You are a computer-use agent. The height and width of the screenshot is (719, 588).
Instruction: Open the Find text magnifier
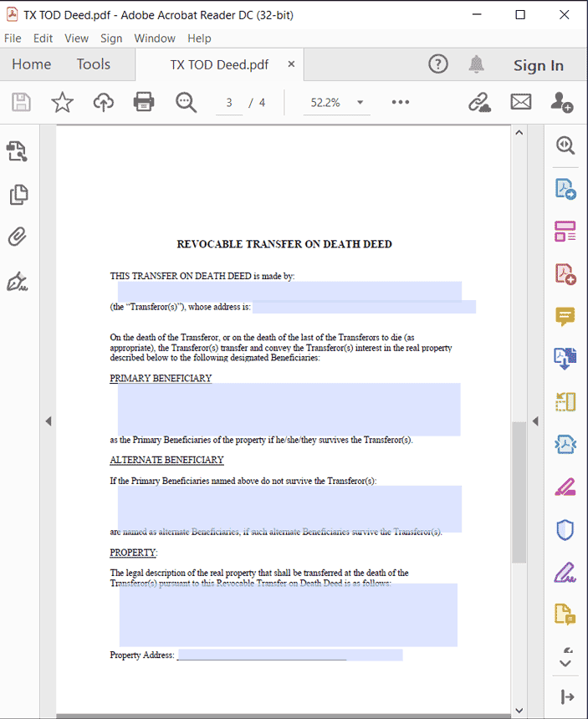pyautogui.click(x=186, y=102)
